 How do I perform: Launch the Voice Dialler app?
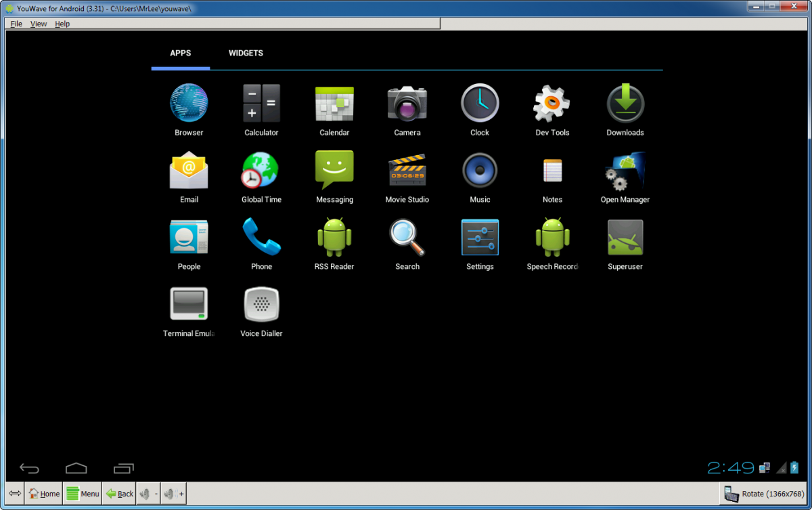[x=261, y=305]
